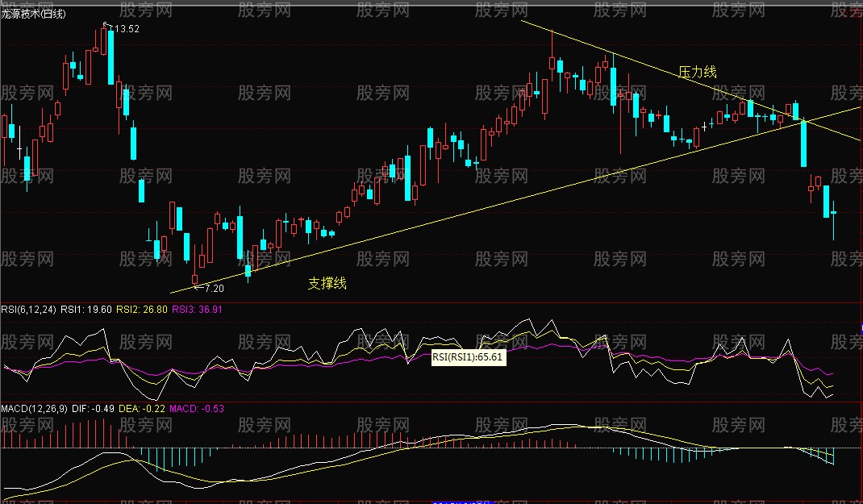This screenshot has height=504, width=863.
Task: Click the 支撑线 support line label
Action: pyautogui.click(x=327, y=283)
